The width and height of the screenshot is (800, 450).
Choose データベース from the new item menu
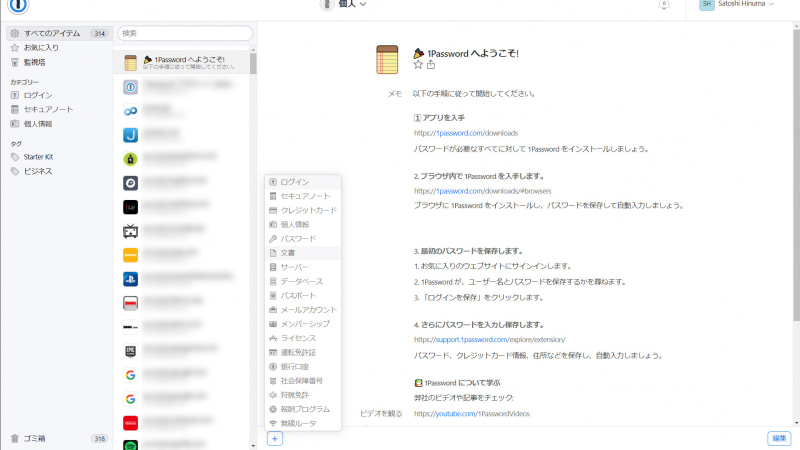[x=303, y=281]
